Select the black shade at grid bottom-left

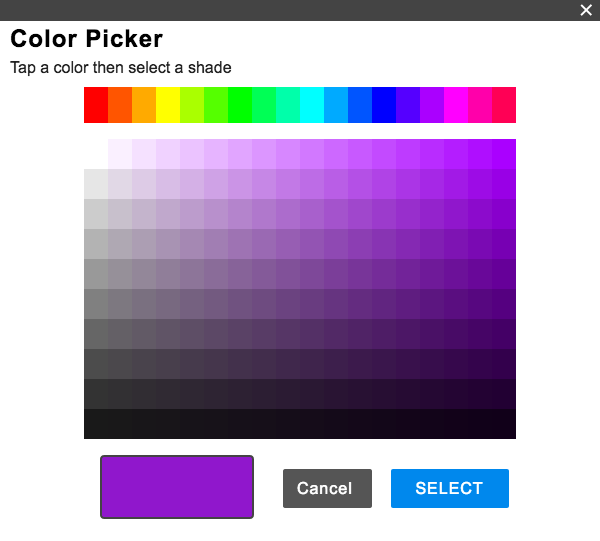(96, 424)
